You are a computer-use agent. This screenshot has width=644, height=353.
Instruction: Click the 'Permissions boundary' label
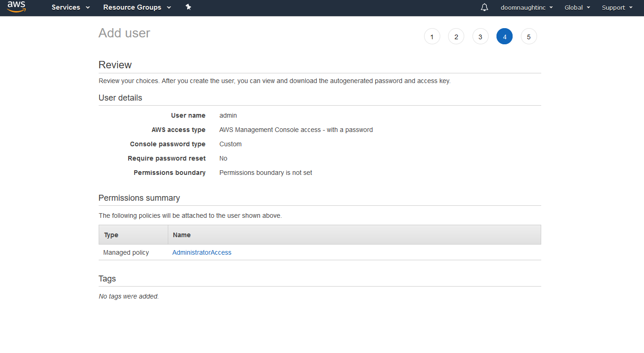click(x=170, y=173)
